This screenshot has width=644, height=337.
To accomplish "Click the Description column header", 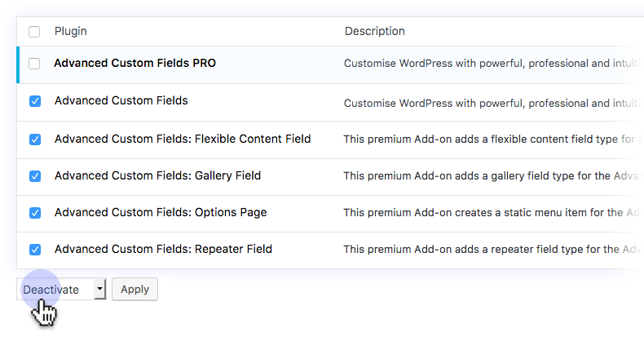I will (374, 32).
